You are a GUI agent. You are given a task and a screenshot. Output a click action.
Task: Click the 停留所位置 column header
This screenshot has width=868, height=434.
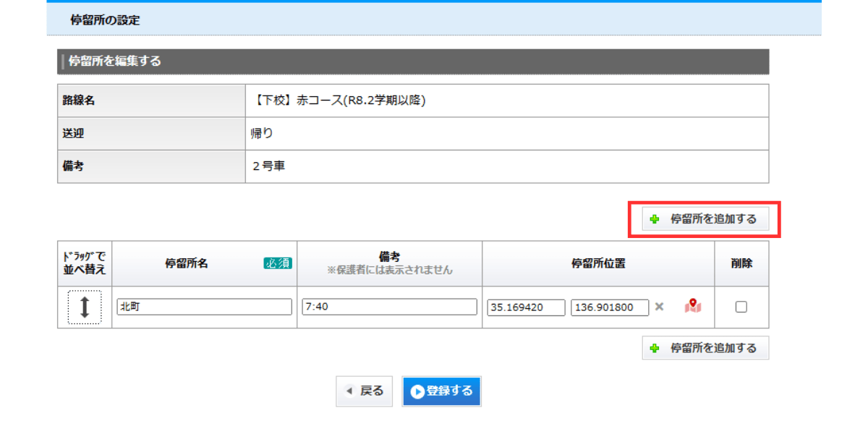(x=598, y=263)
